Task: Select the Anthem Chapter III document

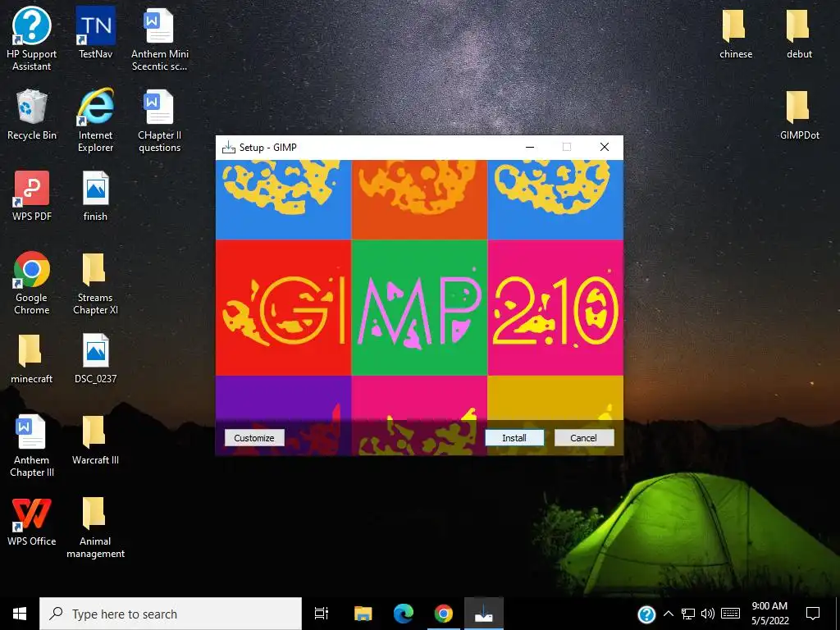Action: pyautogui.click(x=32, y=445)
